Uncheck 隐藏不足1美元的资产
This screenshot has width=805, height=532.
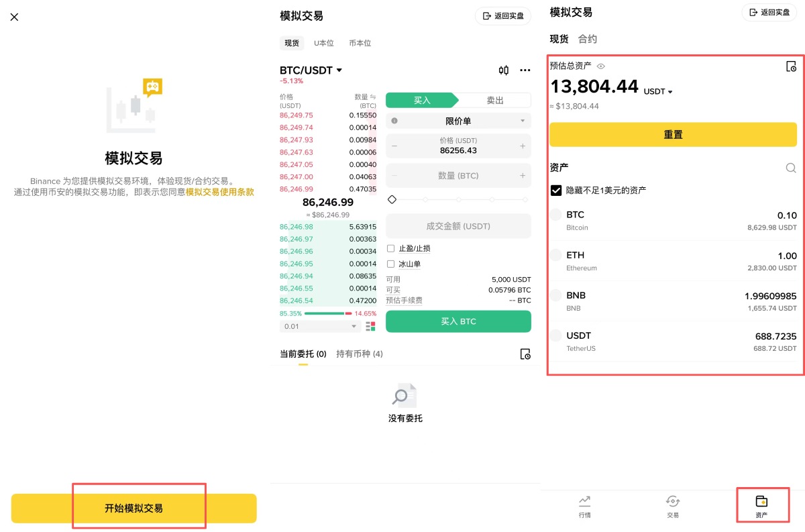pos(555,190)
